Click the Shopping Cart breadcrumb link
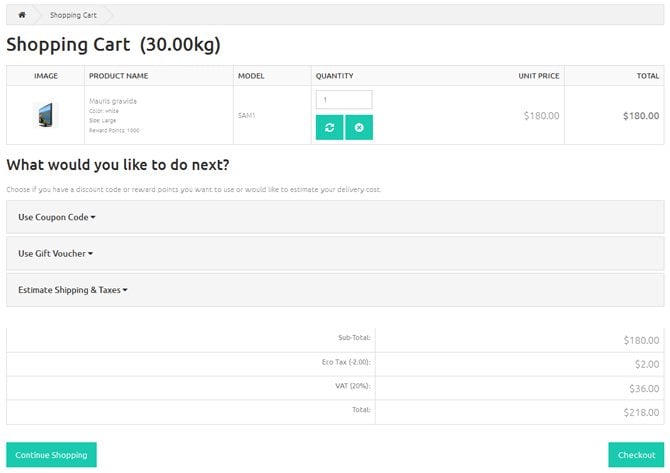 click(73, 15)
